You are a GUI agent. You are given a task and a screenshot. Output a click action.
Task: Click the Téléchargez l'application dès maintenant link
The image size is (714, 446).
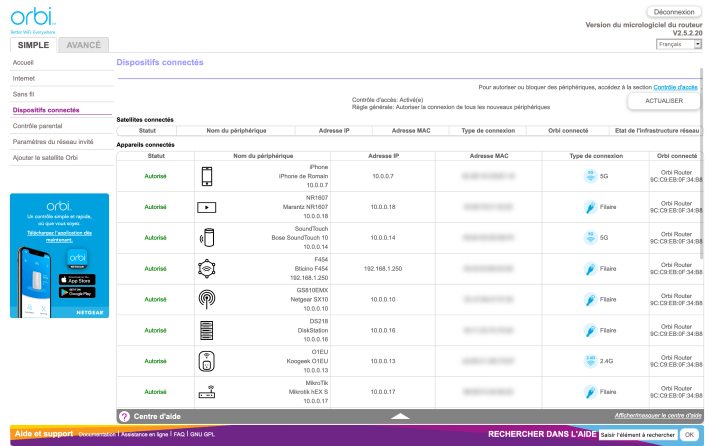tap(59, 236)
